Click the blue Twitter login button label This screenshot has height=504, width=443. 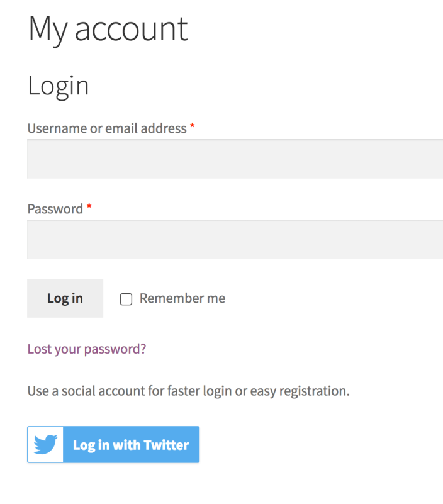click(131, 445)
